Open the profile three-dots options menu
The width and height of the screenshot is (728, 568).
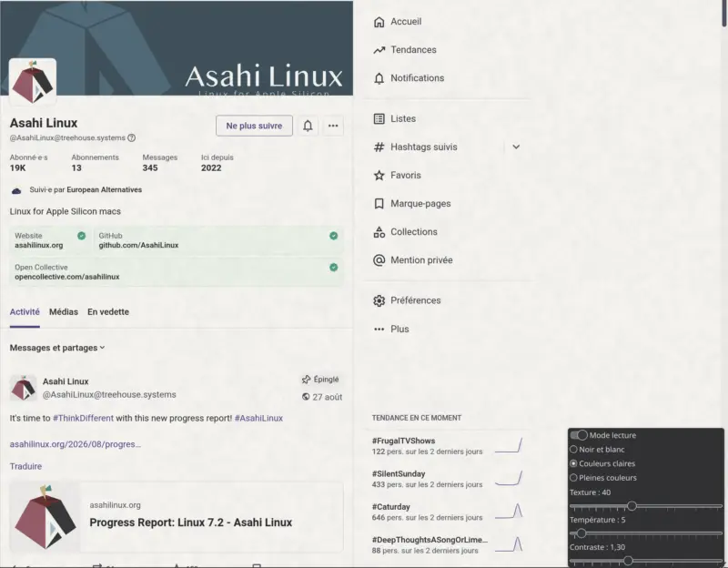[x=333, y=126]
